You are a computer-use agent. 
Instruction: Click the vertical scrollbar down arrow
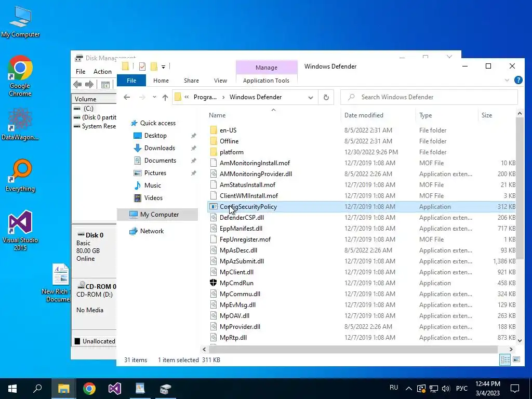[520, 340]
